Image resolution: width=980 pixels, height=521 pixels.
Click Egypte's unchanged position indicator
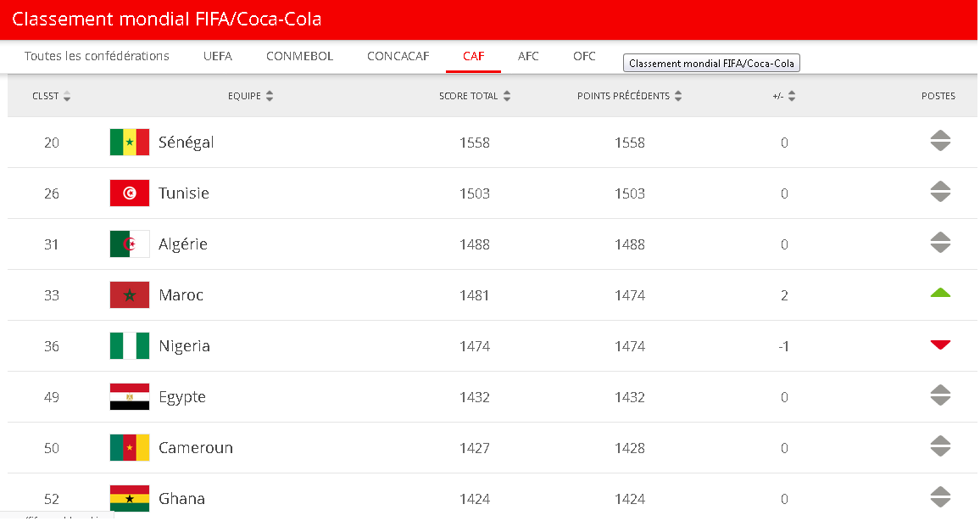pyautogui.click(x=940, y=395)
